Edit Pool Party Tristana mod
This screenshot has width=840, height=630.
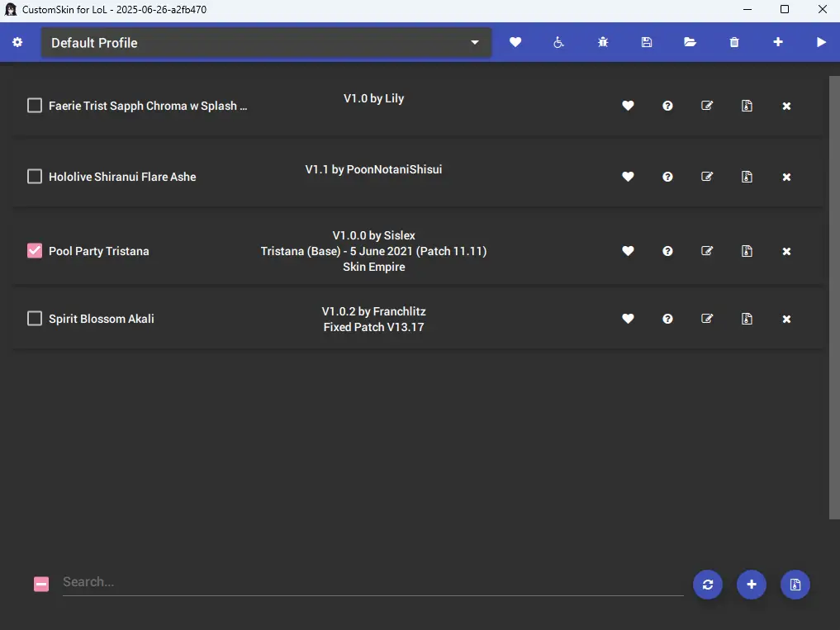pyautogui.click(x=707, y=251)
